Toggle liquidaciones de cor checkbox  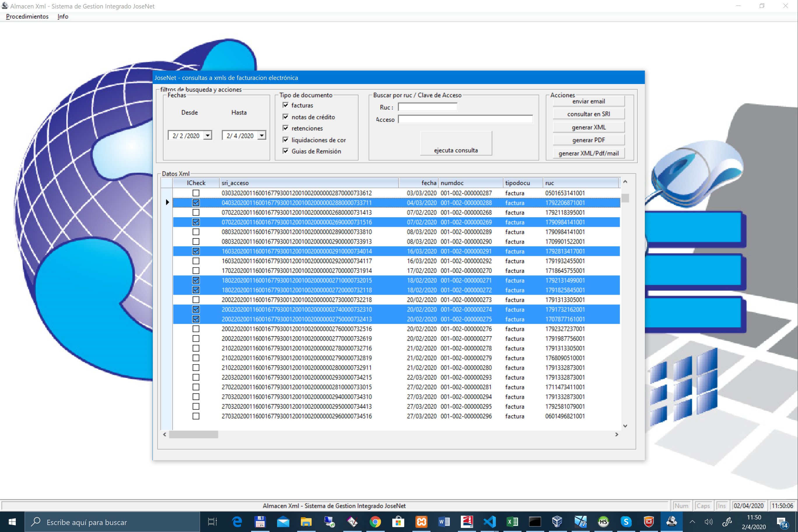[286, 140]
